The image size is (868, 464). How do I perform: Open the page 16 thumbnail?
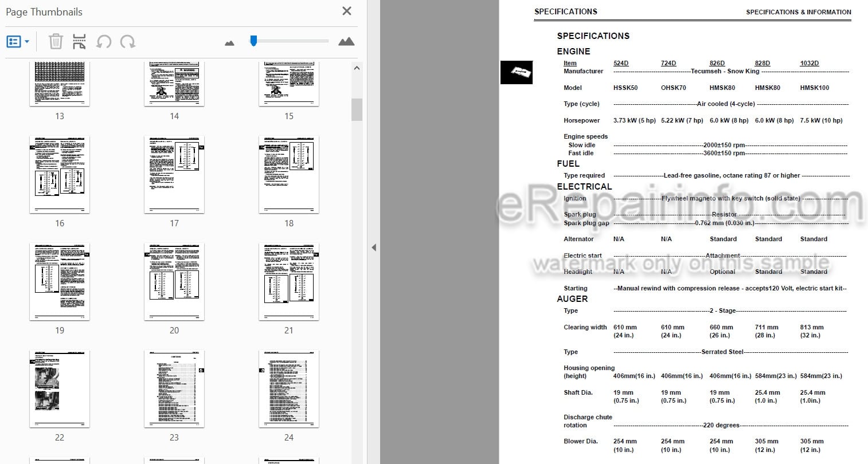tap(60, 175)
